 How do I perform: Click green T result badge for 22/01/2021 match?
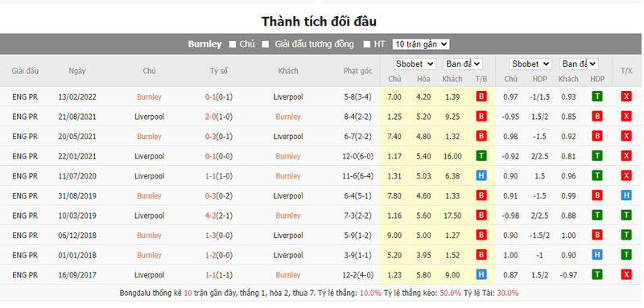[x=481, y=156]
